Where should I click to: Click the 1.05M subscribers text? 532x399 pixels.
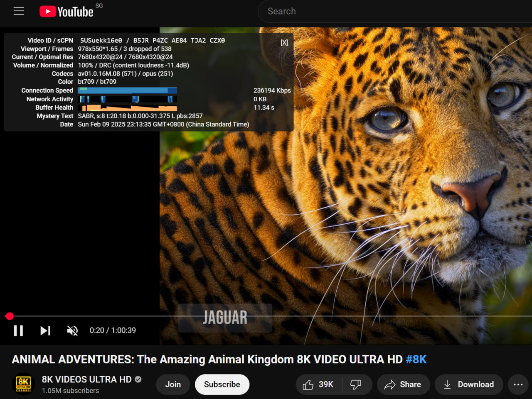point(70,391)
